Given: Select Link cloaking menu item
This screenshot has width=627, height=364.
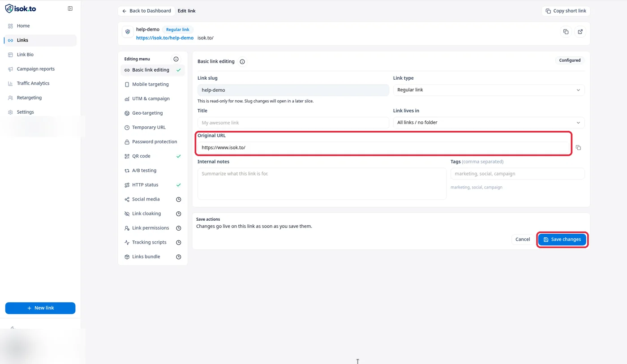Looking at the screenshot, I should pyautogui.click(x=153, y=214).
